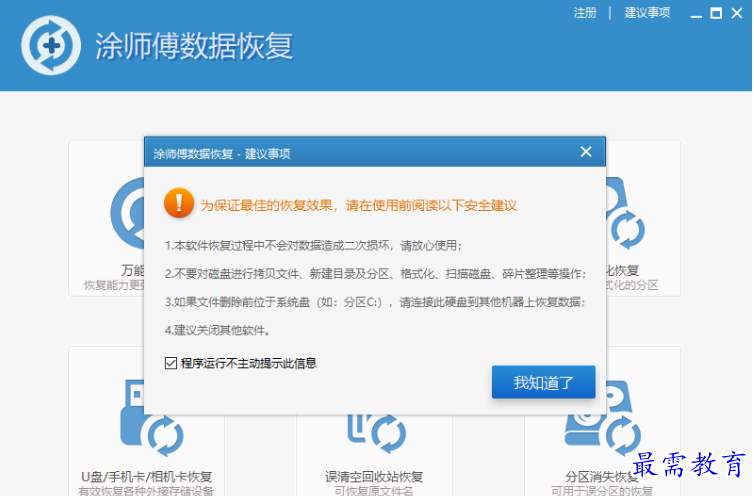
Task: Click the dialog title 涂师傅数据恢复 - 建议事项
Action: click(x=222, y=154)
